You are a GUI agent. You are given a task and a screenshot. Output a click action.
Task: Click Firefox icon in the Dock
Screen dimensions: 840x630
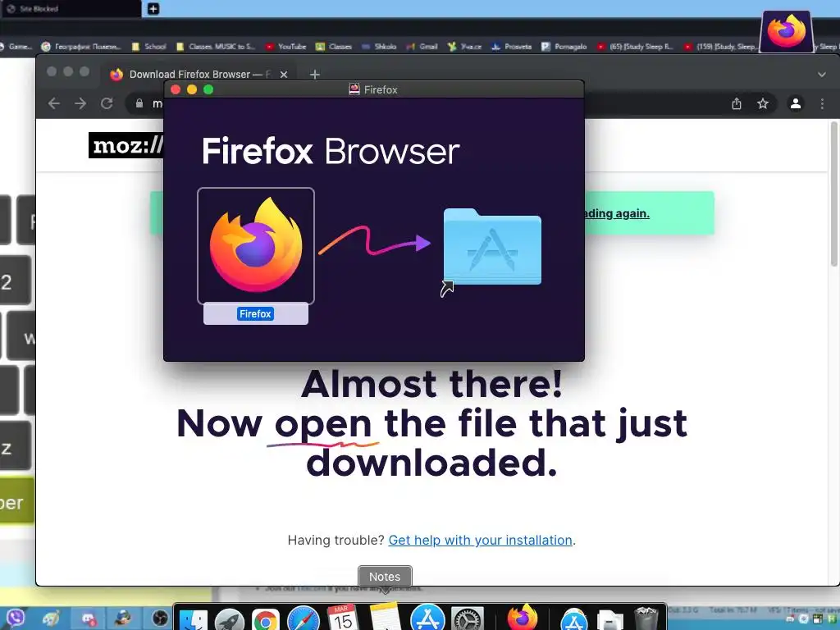[523, 617]
